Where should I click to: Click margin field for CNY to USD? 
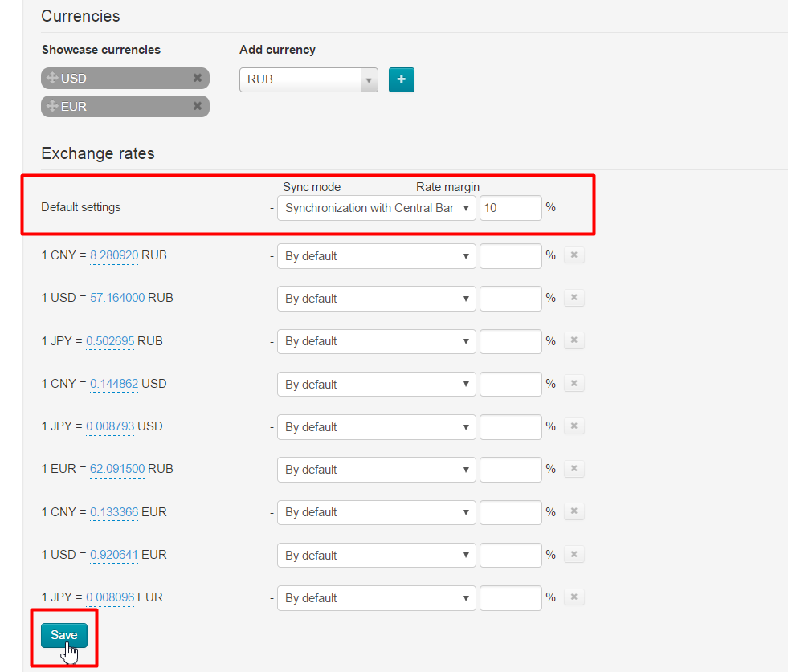click(511, 385)
